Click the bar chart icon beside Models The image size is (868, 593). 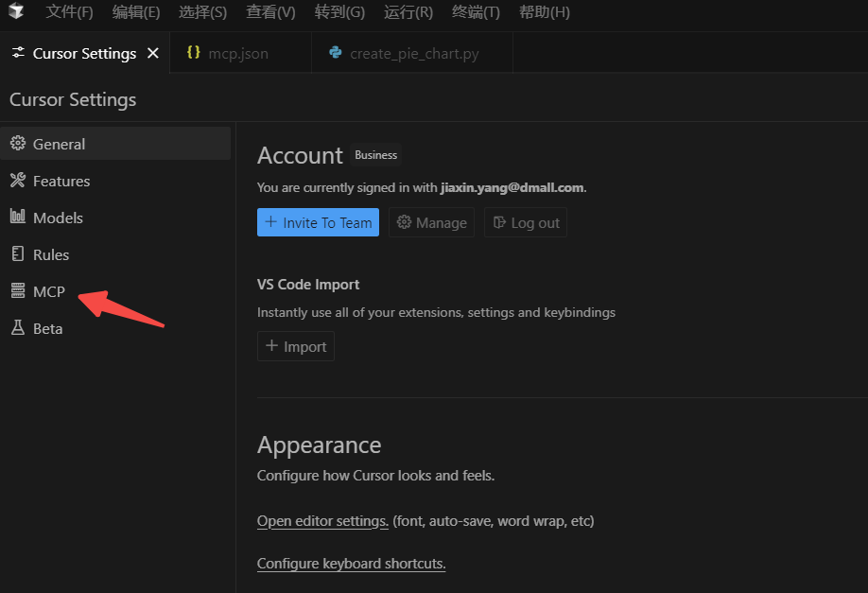18,217
